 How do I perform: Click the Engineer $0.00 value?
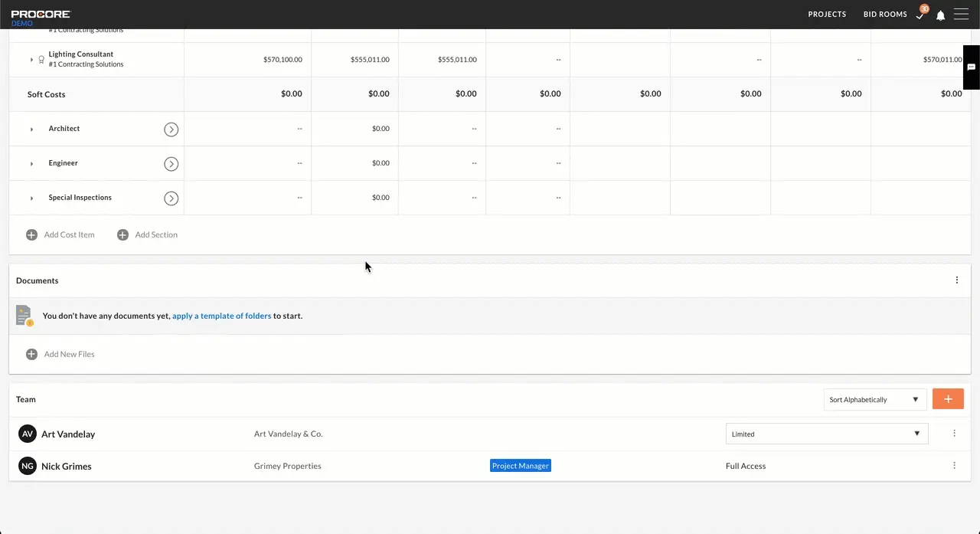[x=381, y=163]
